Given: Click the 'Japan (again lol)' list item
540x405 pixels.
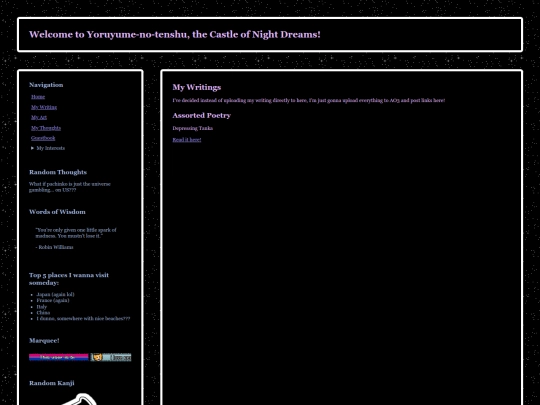Looking at the screenshot, I should [55, 294].
